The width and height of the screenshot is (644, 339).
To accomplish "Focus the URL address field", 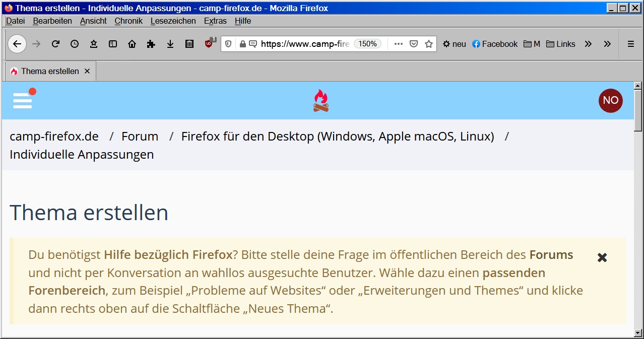I will pyautogui.click(x=305, y=44).
